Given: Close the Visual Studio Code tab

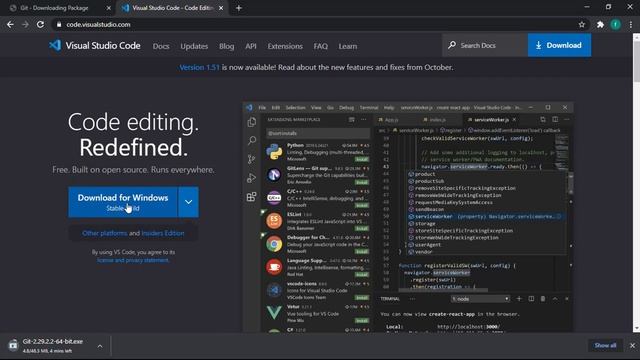Looking at the screenshot, I should coord(221,8).
